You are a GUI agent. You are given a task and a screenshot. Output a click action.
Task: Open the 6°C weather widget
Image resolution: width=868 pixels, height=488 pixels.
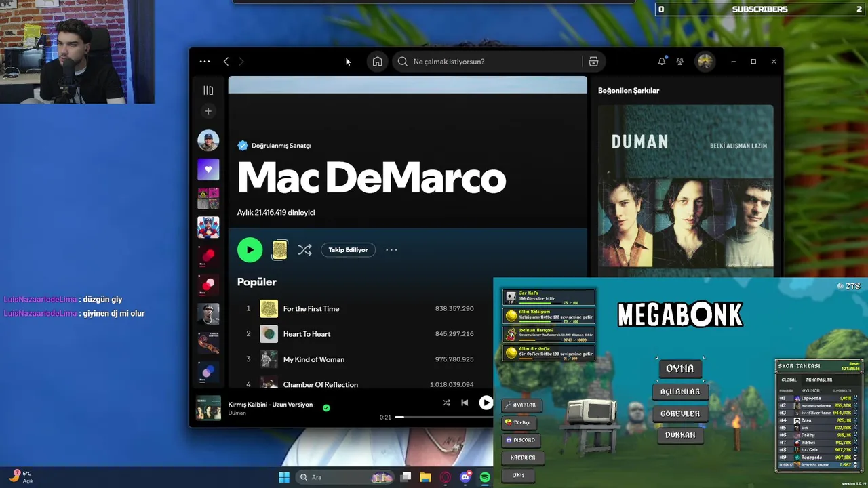(x=20, y=477)
